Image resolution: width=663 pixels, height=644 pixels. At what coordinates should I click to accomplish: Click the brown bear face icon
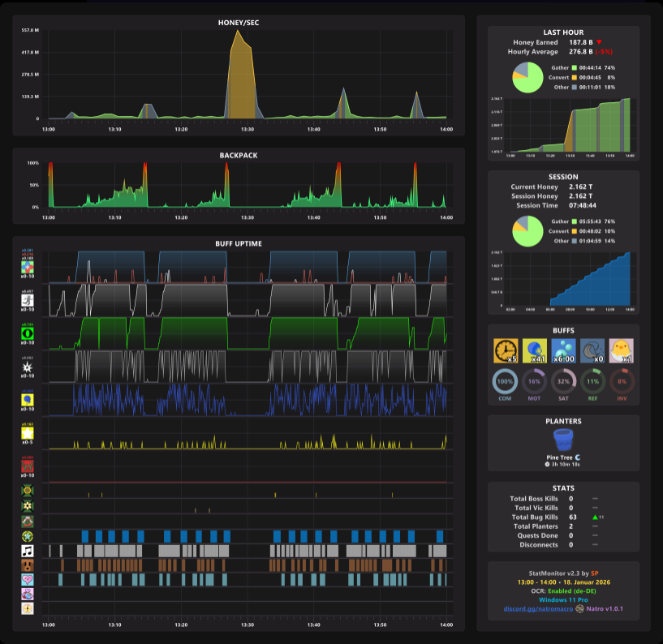28,565
